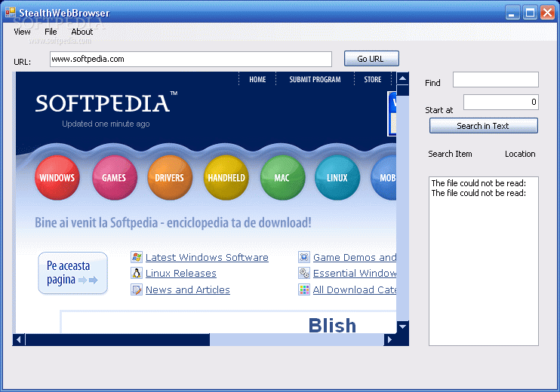Open the STORE link in header
Viewport: 560px width, 392px height.
373,80
